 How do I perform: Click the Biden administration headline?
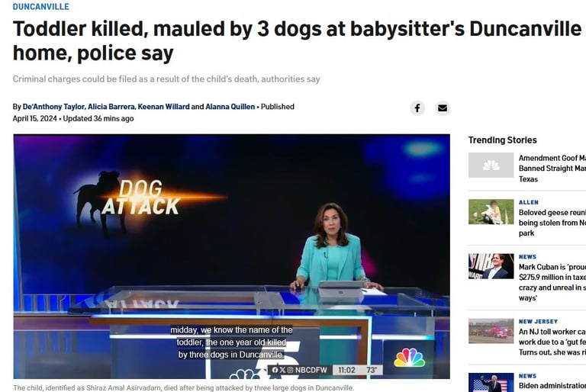[x=552, y=386]
